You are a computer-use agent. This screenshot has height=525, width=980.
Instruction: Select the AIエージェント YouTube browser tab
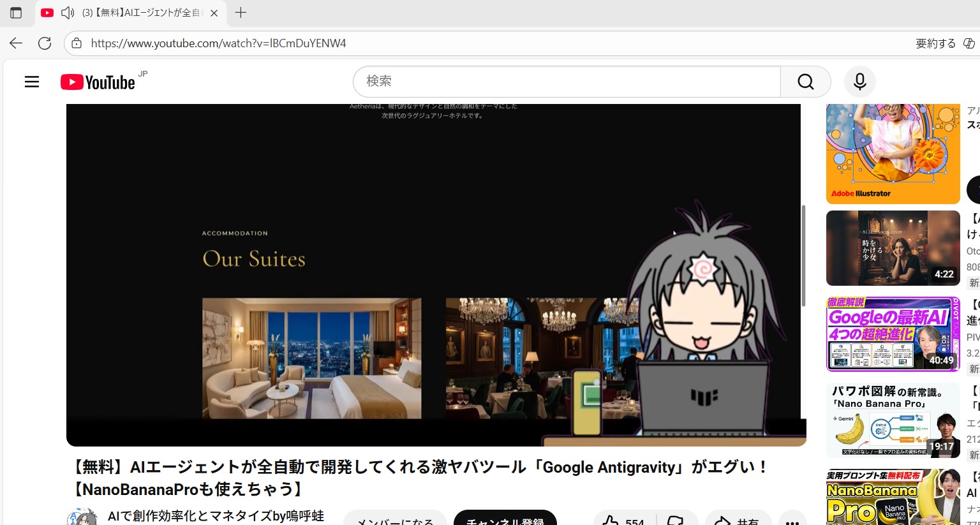pos(140,13)
